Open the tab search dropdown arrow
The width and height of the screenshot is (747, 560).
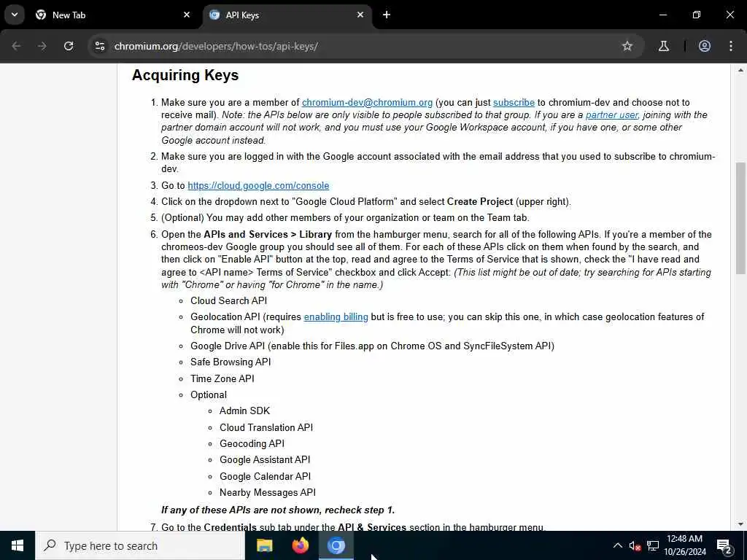point(15,15)
